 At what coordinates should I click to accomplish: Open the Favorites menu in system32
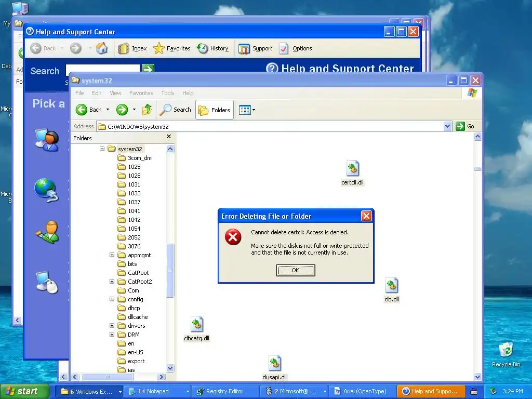[x=141, y=93]
